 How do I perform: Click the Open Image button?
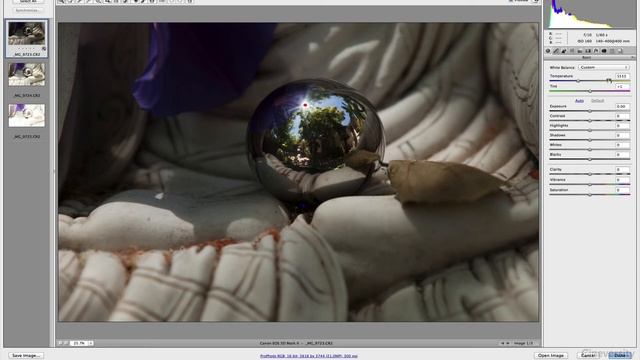551,356
